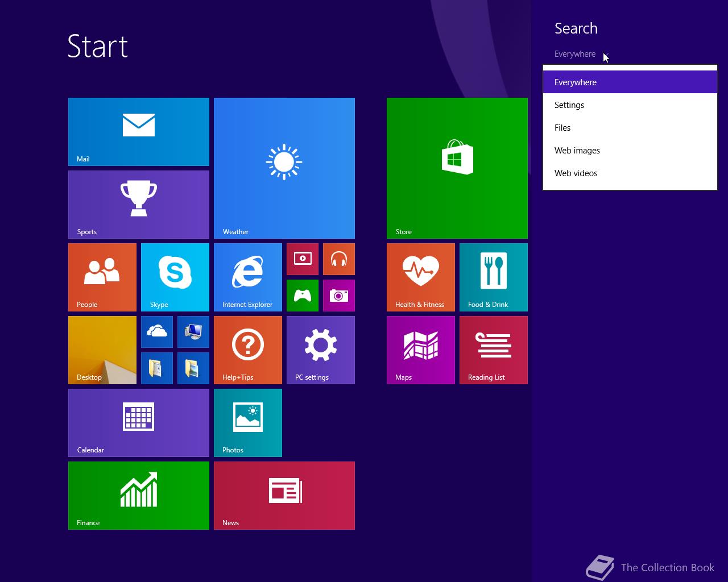Pick Web videos in the search scope list
Viewport: 728px width, 582px height.
(630, 173)
